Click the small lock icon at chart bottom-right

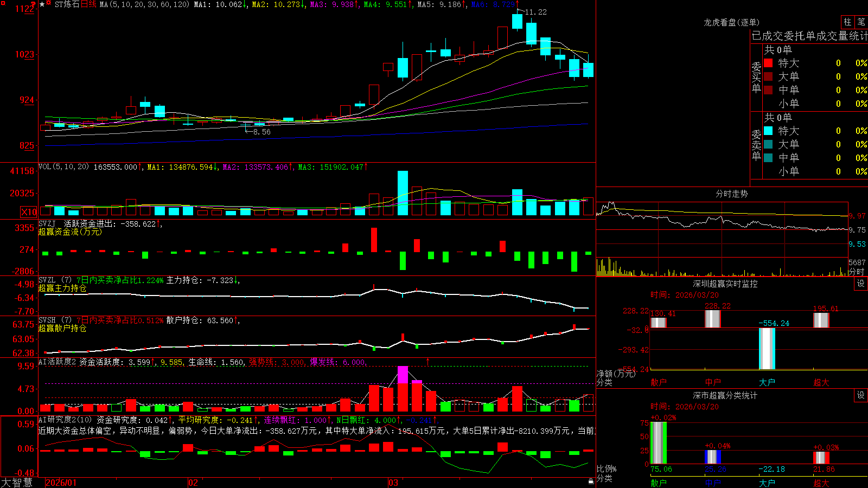pos(591,481)
